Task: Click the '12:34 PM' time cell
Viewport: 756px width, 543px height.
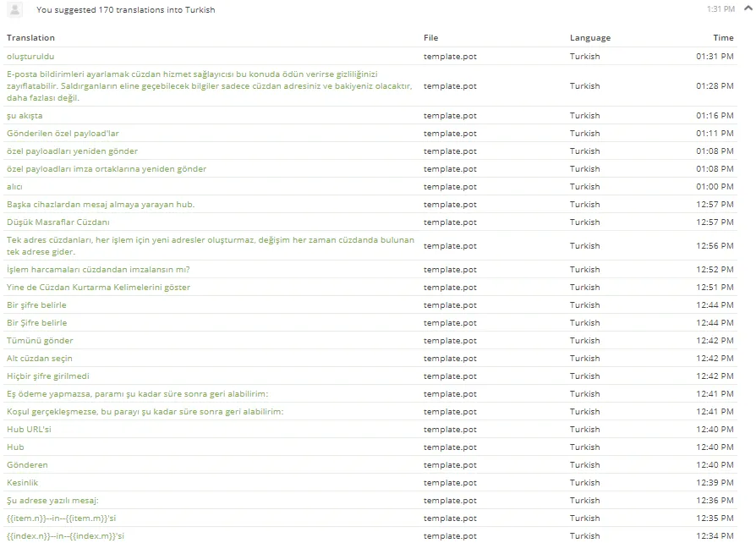Action: coord(715,536)
